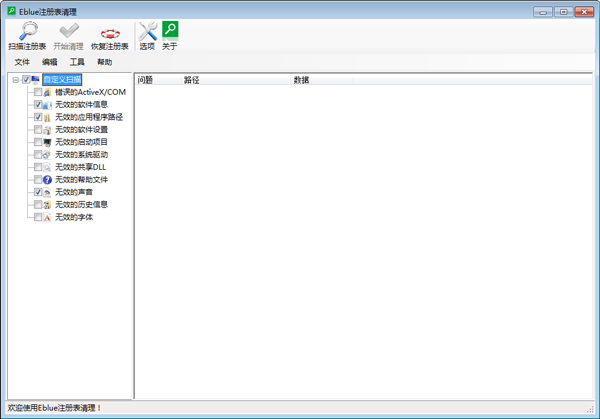Collapse the 自定义扫描 tree node

click(x=16, y=80)
